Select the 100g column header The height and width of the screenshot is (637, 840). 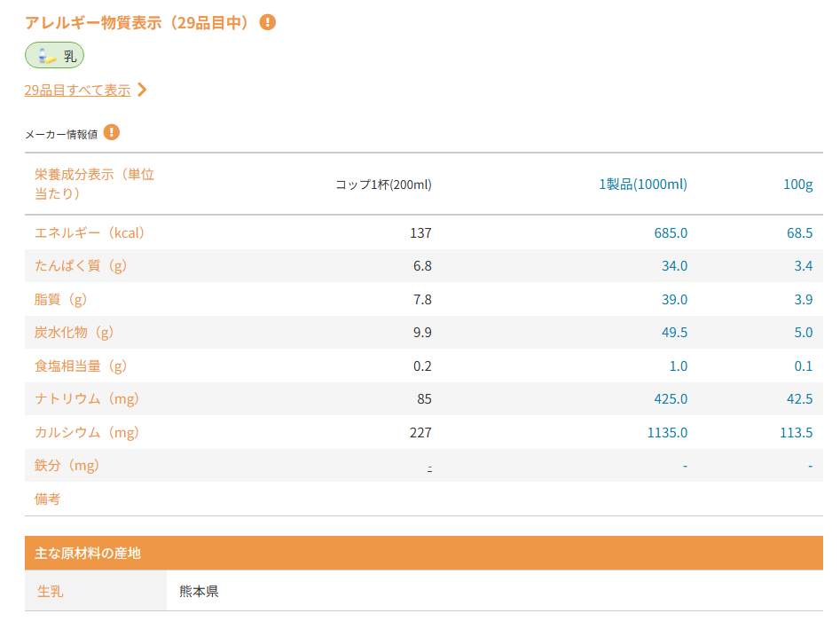click(x=797, y=185)
